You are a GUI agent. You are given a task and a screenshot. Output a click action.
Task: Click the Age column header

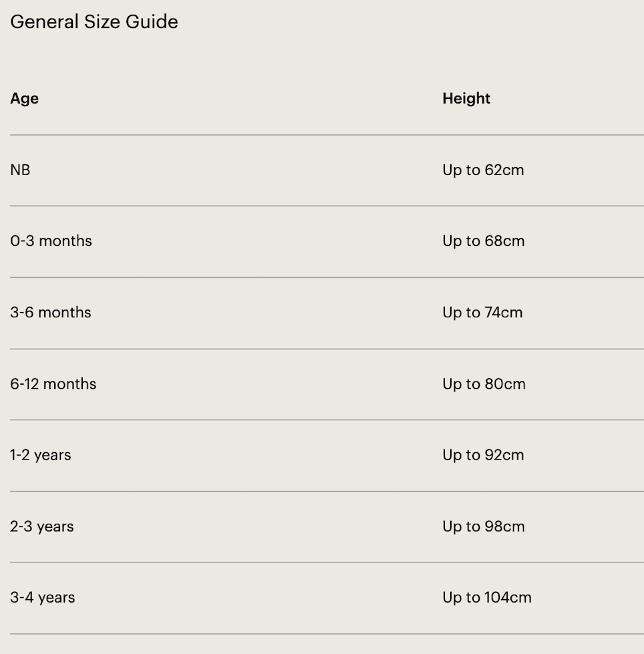24,99
